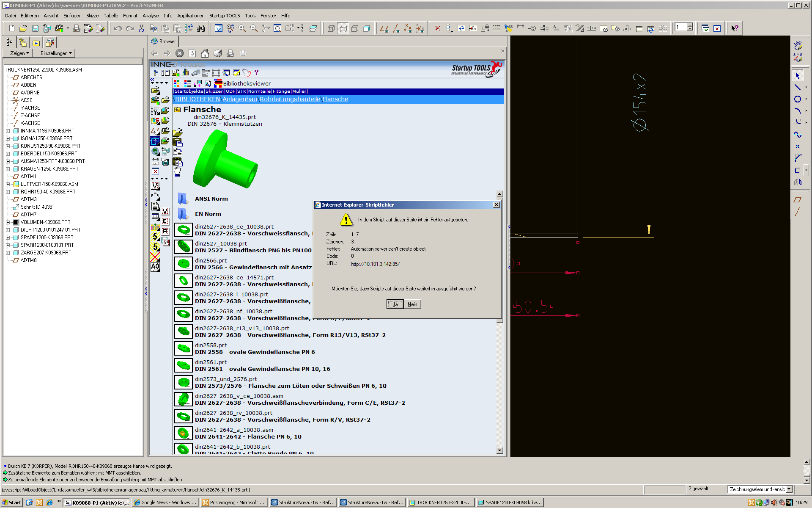This screenshot has height=508, width=812.
Task: Click red X delete icon in toolbar
Action: [438, 28]
